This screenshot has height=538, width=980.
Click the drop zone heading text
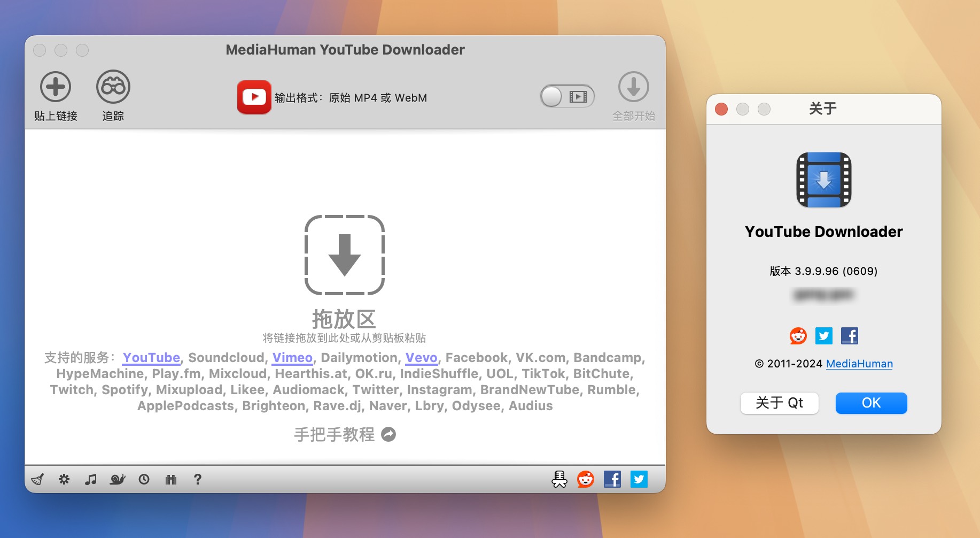point(345,319)
